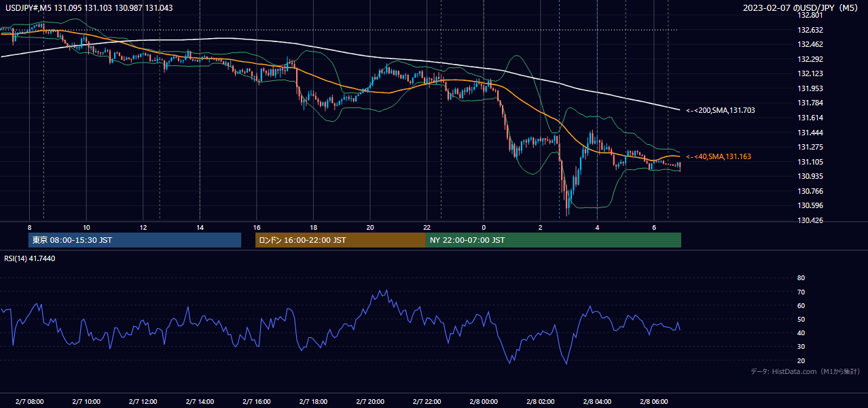Click price axis value 132.123
The width and height of the screenshot is (868, 408).
(x=810, y=73)
